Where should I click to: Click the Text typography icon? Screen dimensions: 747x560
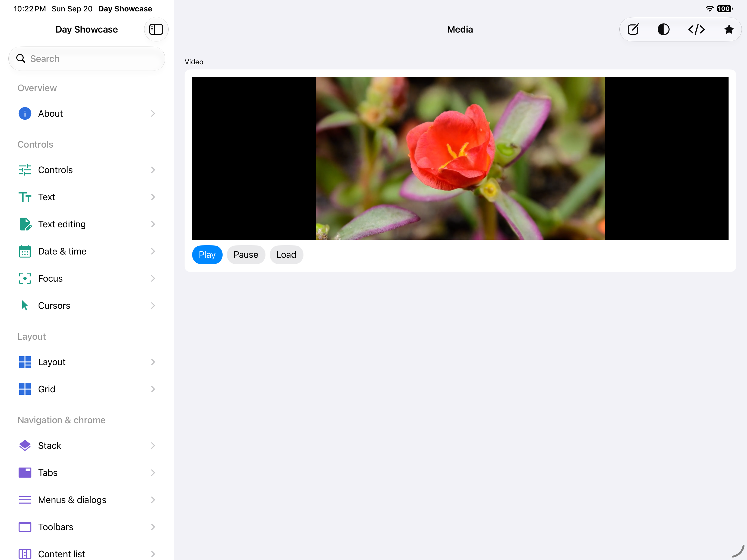pos(25,197)
